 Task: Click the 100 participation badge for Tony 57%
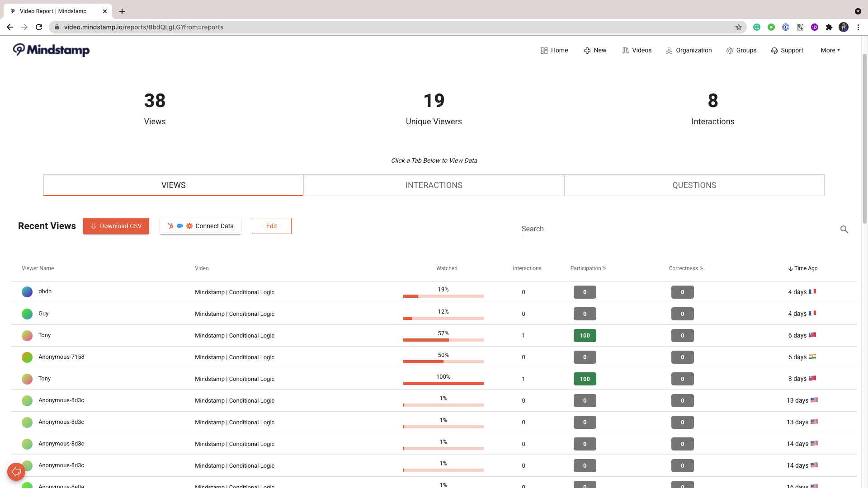[585, 335]
